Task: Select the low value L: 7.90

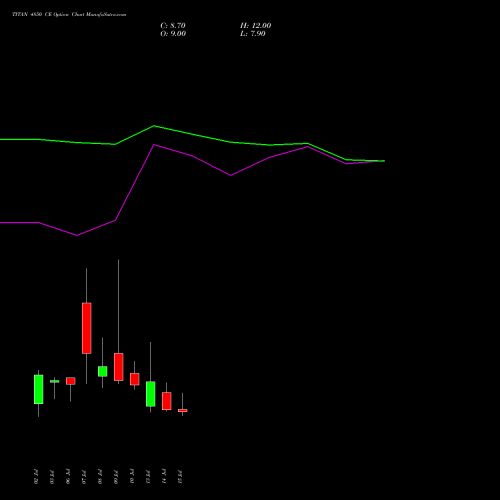Action: (x=253, y=34)
